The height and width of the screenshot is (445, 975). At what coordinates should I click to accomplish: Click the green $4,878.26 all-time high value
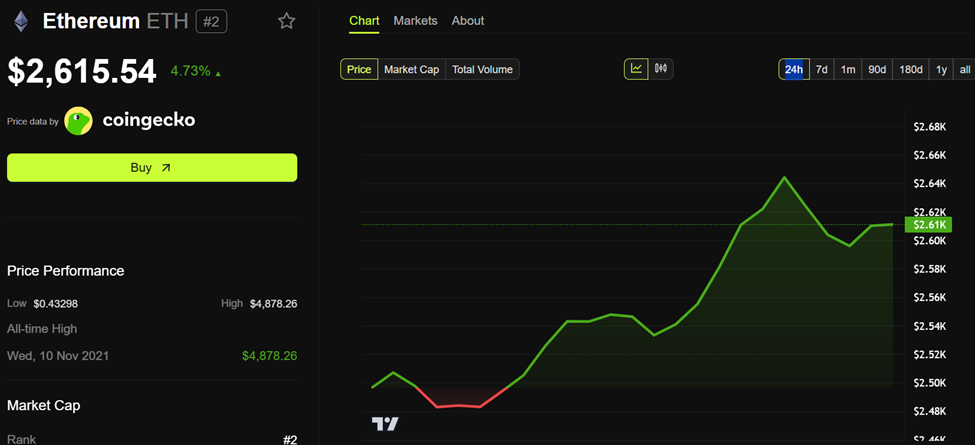(269, 356)
